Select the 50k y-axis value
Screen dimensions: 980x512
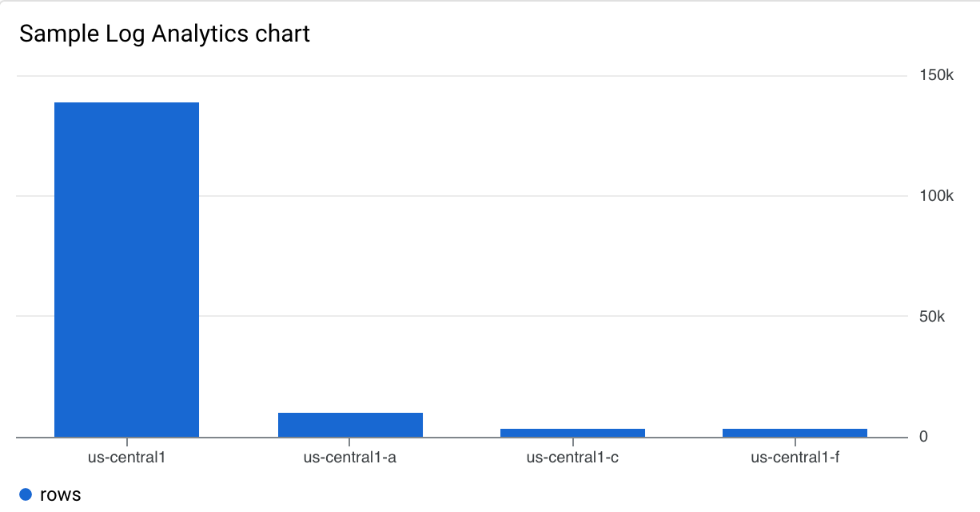pos(932,317)
